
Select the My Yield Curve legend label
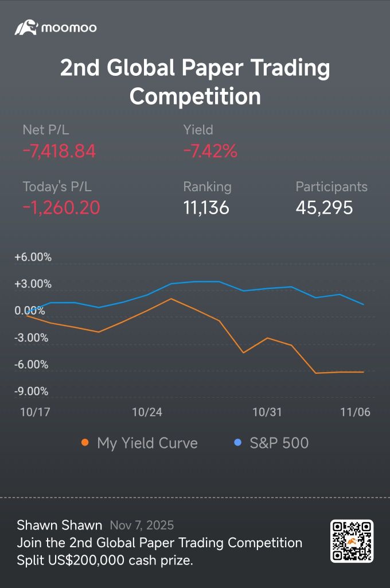click(147, 443)
